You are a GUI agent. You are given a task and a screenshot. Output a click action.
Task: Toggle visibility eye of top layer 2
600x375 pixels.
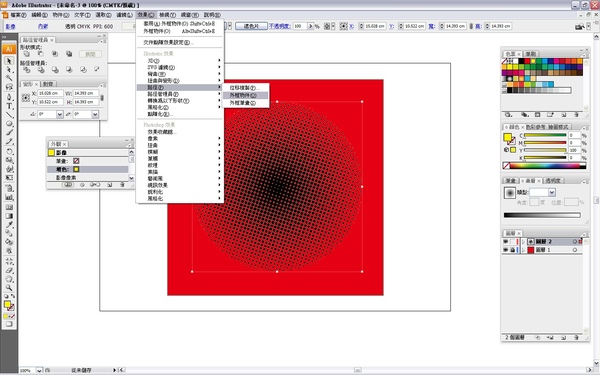tap(505, 241)
